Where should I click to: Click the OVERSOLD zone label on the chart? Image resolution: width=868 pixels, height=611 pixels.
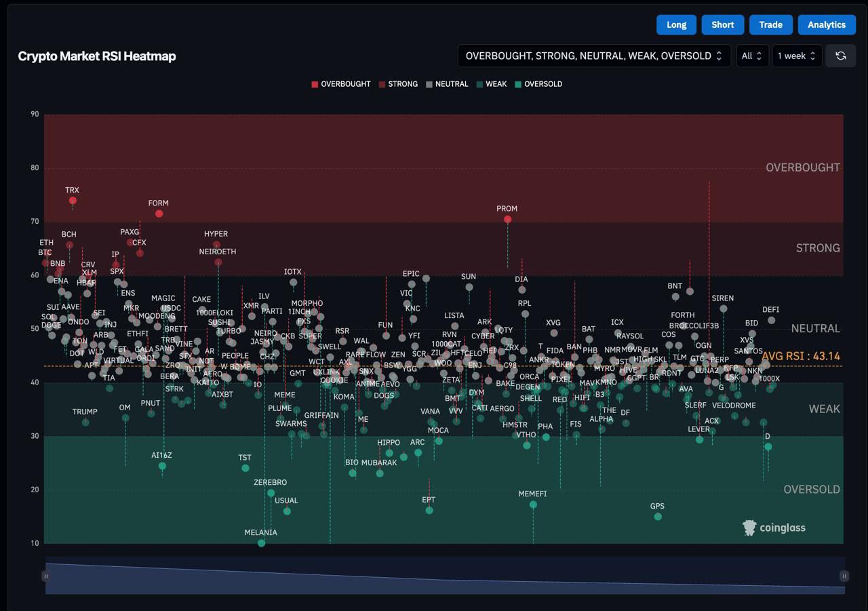pyautogui.click(x=812, y=490)
